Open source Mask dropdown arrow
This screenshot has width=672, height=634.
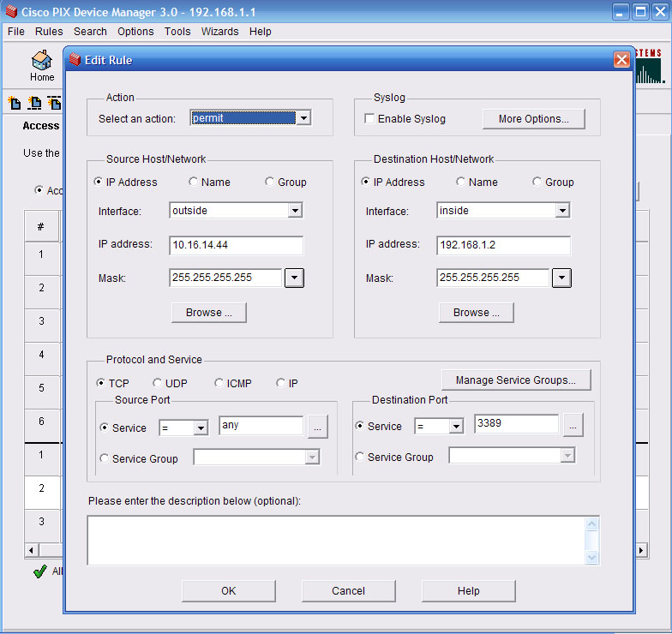click(x=295, y=278)
